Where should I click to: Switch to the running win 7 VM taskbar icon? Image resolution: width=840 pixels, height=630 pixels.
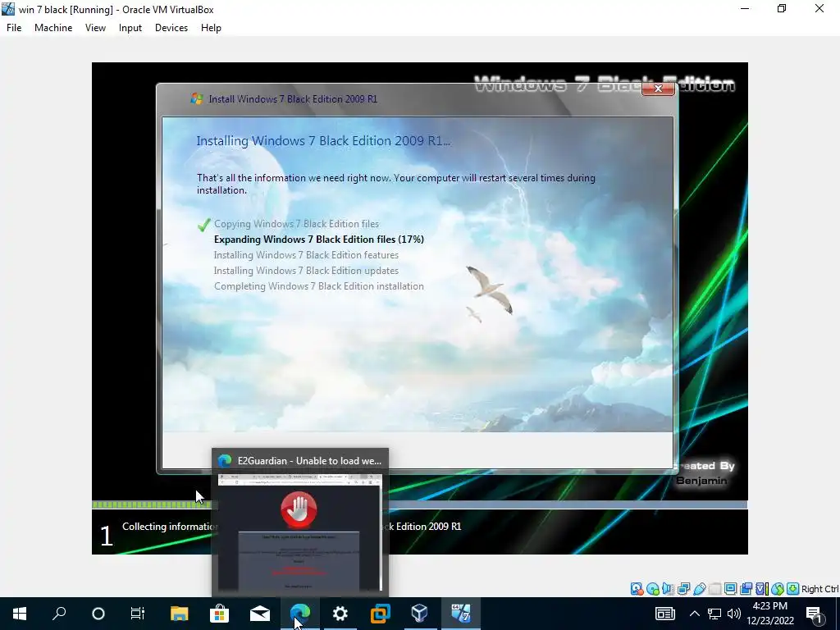(x=461, y=614)
